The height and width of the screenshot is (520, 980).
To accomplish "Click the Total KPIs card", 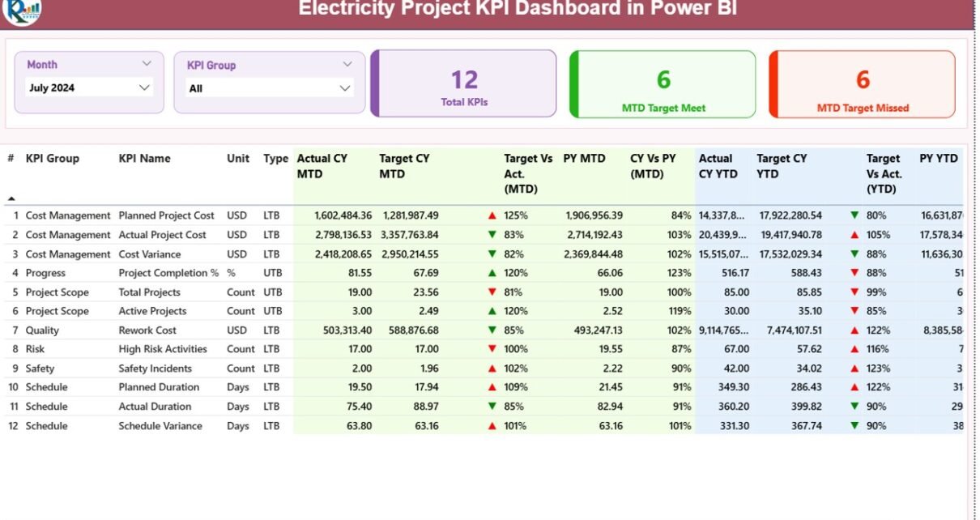I will pyautogui.click(x=464, y=84).
